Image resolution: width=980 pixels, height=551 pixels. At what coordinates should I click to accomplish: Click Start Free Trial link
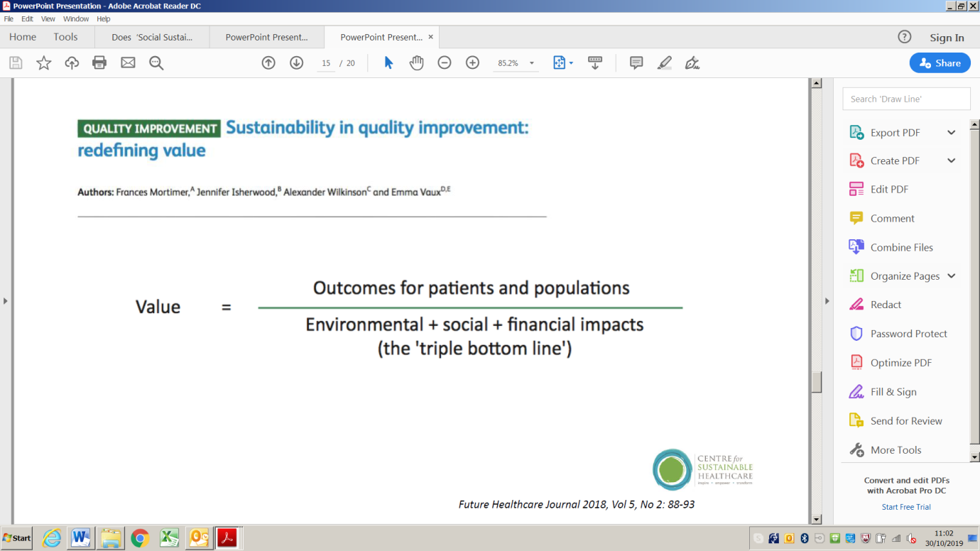[x=906, y=507]
